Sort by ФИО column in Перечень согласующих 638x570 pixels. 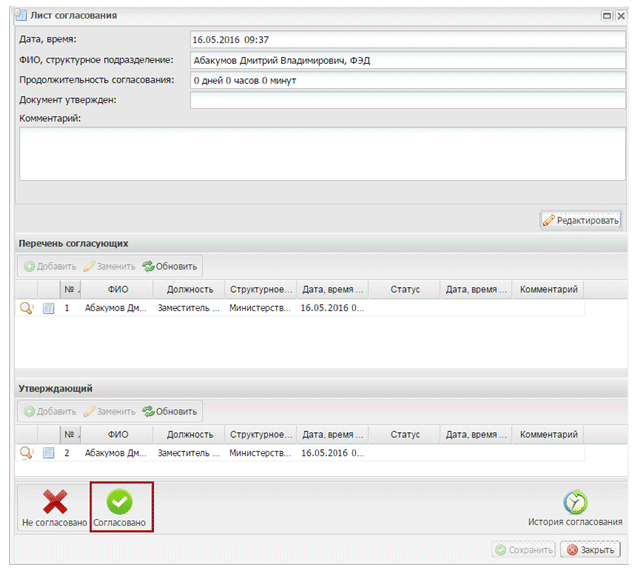[118, 290]
